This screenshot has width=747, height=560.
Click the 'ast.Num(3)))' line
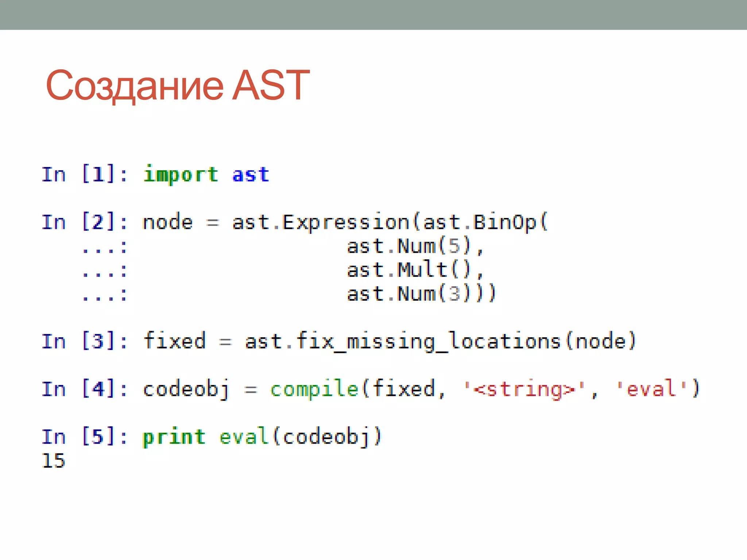pos(422,293)
